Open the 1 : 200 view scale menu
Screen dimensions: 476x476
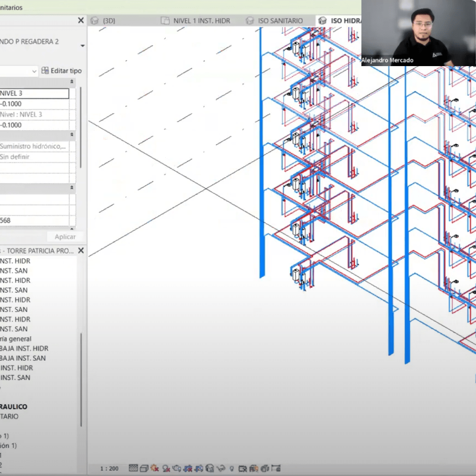tap(109, 468)
